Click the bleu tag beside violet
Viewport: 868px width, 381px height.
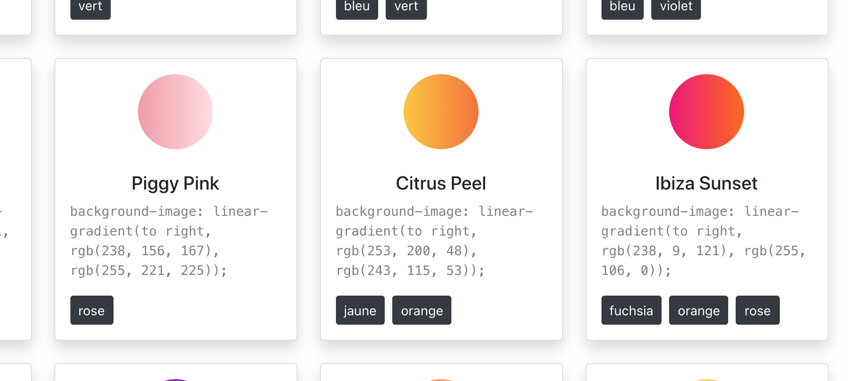click(622, 8)
